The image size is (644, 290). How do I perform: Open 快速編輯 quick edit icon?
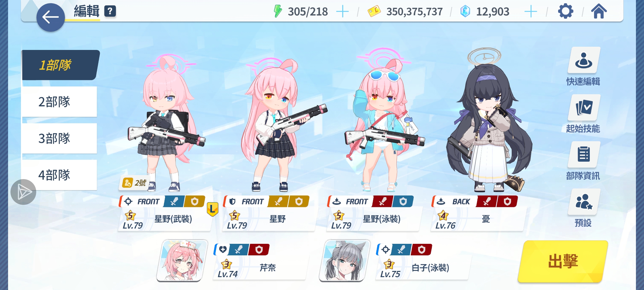[584, 60]
